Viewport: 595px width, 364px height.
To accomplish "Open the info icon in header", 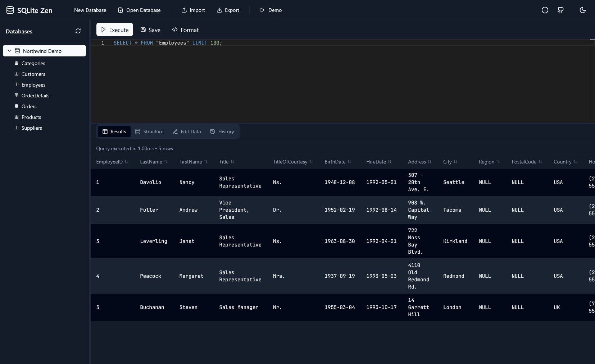I will click(545, 10).
